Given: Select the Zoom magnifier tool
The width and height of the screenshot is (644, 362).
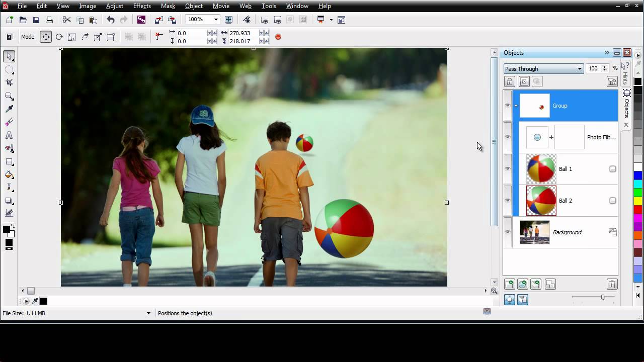Looking at the screenshot, I should click(x=9, y=96).
